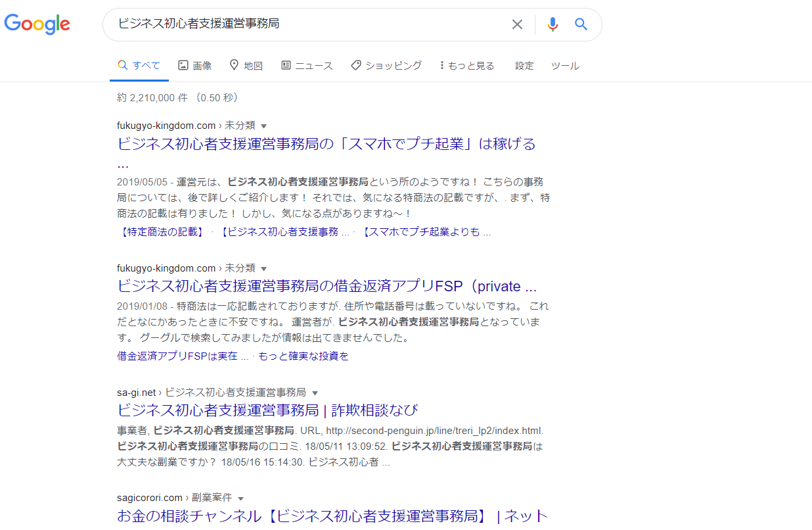Expand the arrow beside the second fukugyo-kingdom.com › 未分類
The height and width of the screenshot is (530, 812).
click(x=264, y=268)
